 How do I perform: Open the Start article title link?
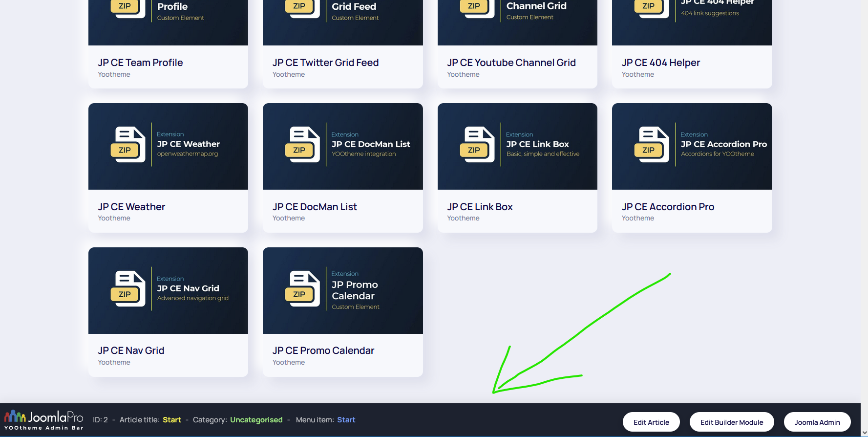[x=172, y=420]
